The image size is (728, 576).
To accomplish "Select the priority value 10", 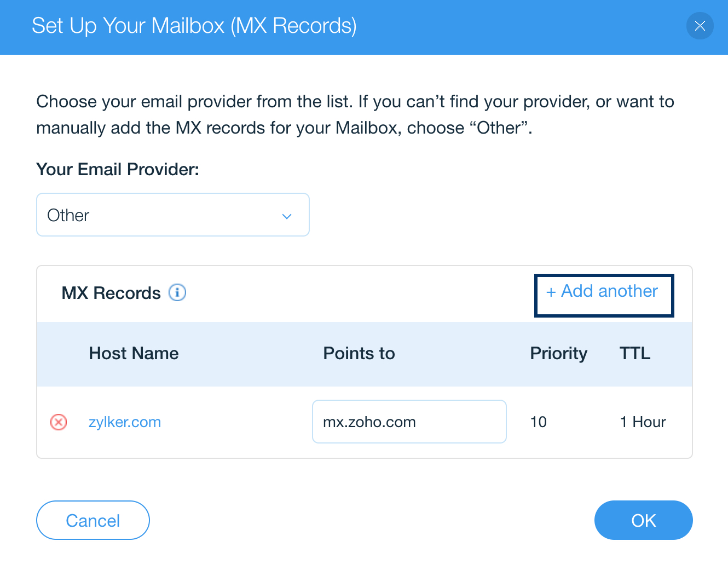I will tap(539, 422).
